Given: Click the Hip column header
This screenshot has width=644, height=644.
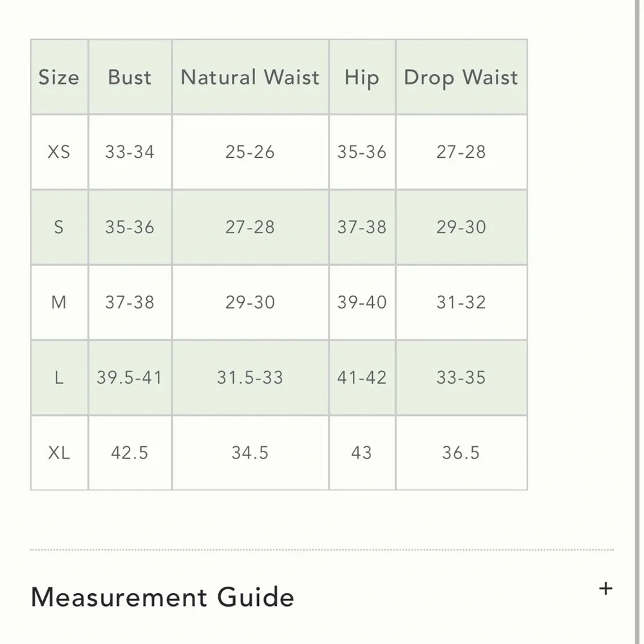Looking at the screenshot, I should point(362,78).
